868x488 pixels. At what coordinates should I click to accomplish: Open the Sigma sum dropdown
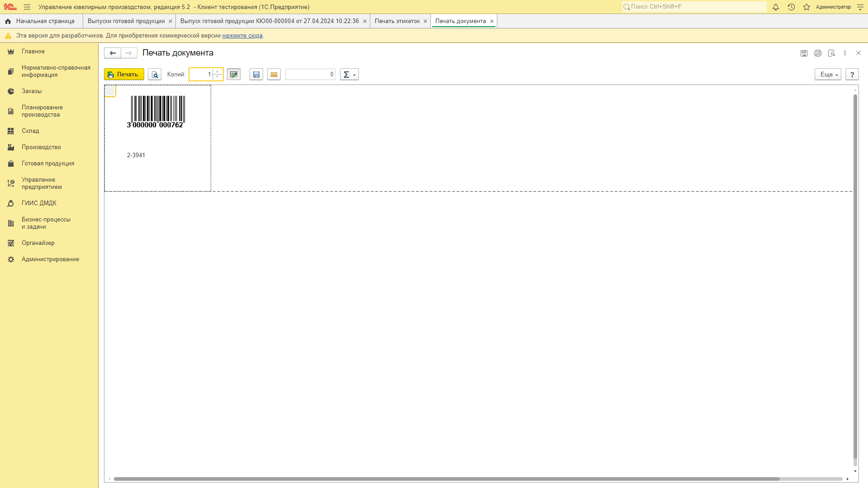tap(349, 75)
